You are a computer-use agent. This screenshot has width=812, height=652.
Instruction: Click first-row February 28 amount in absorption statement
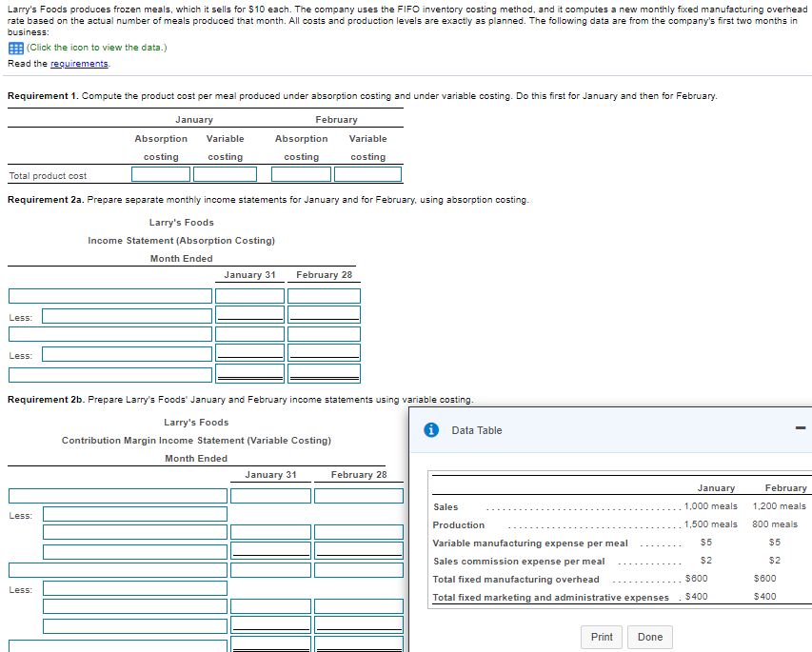pos(325,296)
